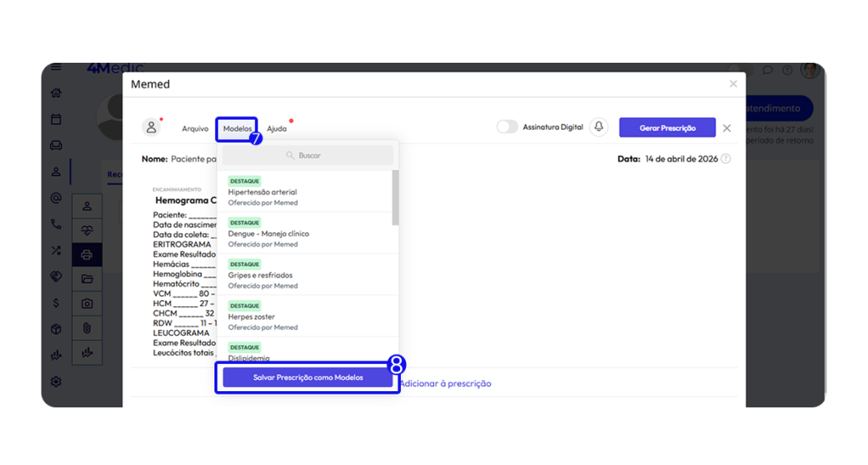The width and height of the screenshot is (868, 465).
Task: Click the Gerar Prescrição button
Action: pyautogui.click(x=667, y=128)
